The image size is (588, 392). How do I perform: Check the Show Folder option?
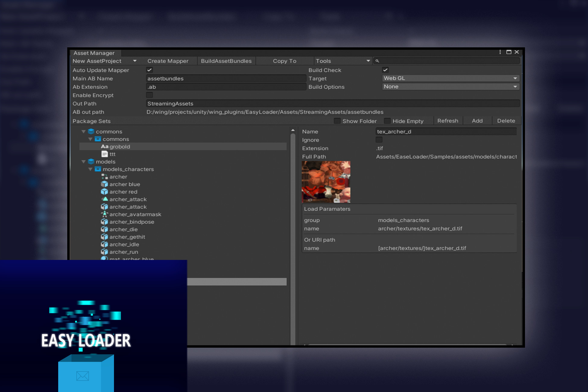tap(337, 121)
